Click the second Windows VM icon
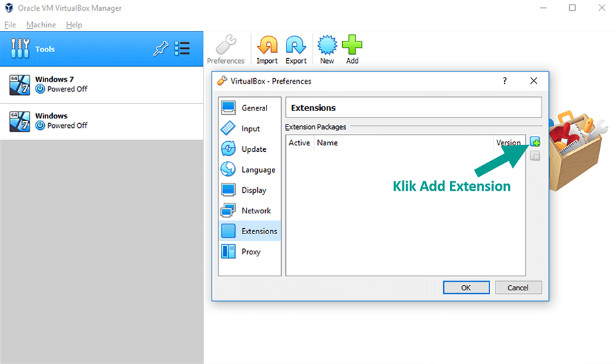 pyautogui.click(x=19, y=121)
